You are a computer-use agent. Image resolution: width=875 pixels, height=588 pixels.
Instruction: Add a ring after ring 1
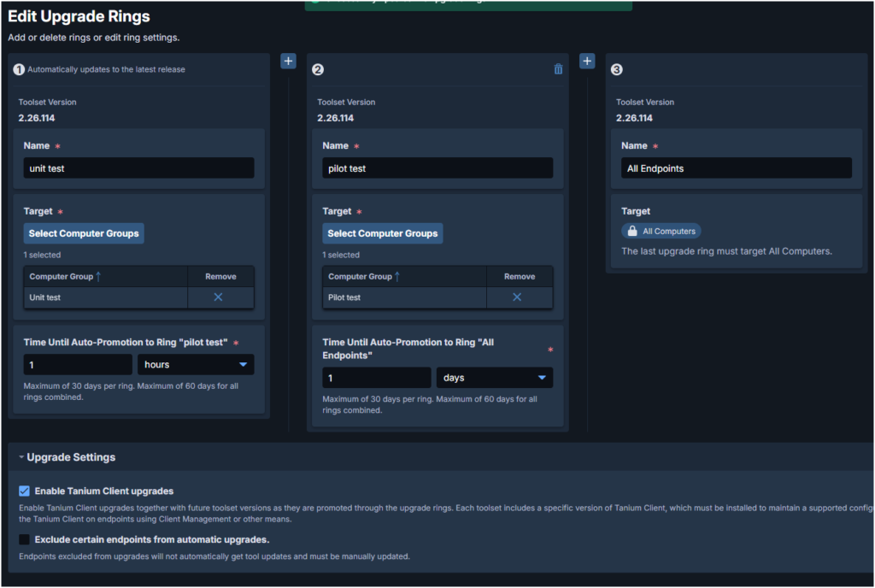(288, 62)
